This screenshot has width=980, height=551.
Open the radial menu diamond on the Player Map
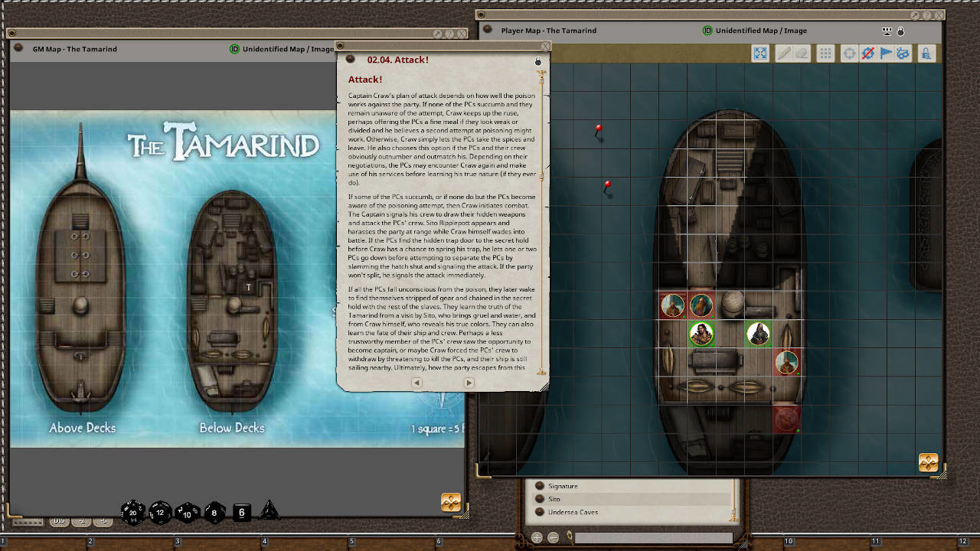929,462
